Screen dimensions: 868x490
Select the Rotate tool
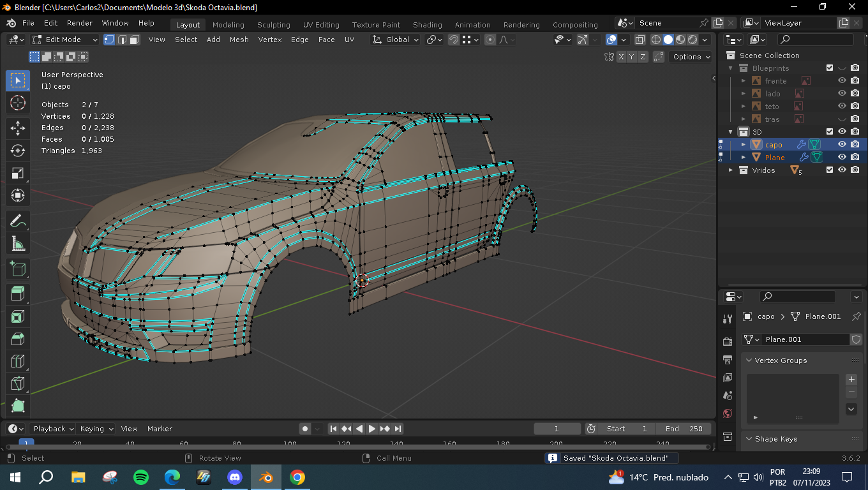pyautogui.click(x=18, y=150)
